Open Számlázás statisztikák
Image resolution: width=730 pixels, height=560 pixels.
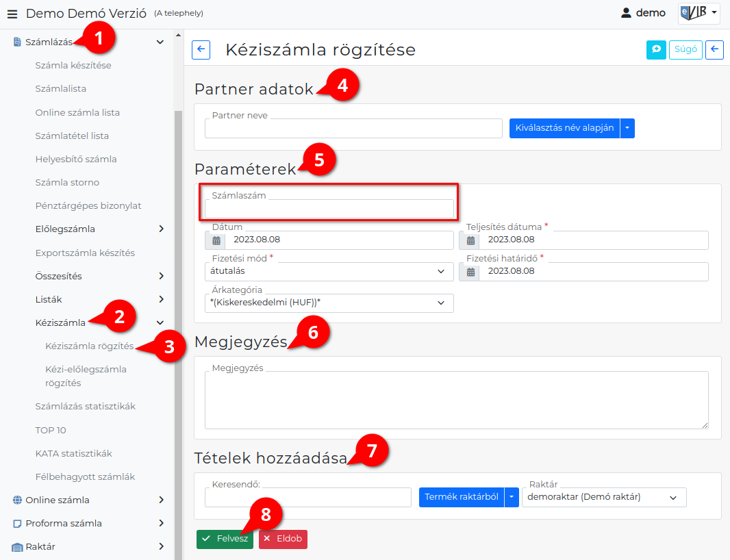pos(85,406)
